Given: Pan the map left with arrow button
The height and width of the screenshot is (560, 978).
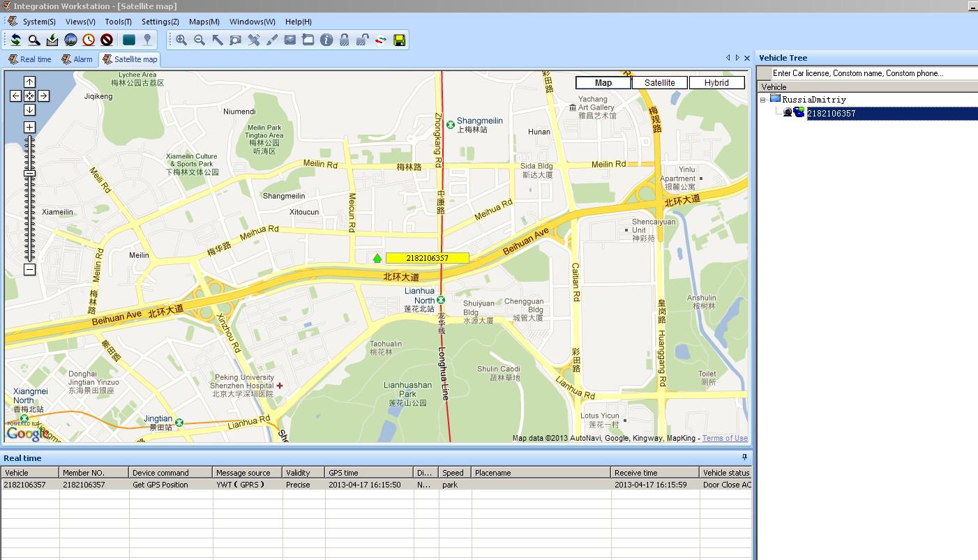Looking at the screenshot, I should point(15,96).
